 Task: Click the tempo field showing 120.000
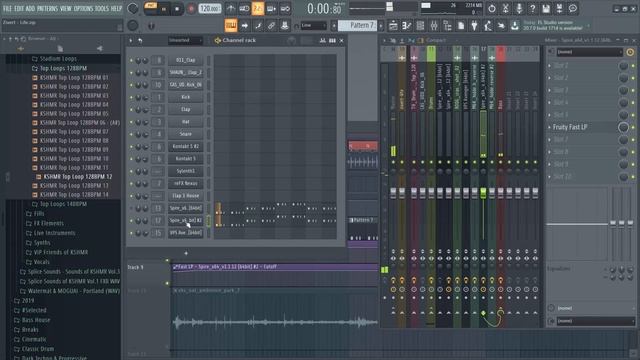[210, 9]
